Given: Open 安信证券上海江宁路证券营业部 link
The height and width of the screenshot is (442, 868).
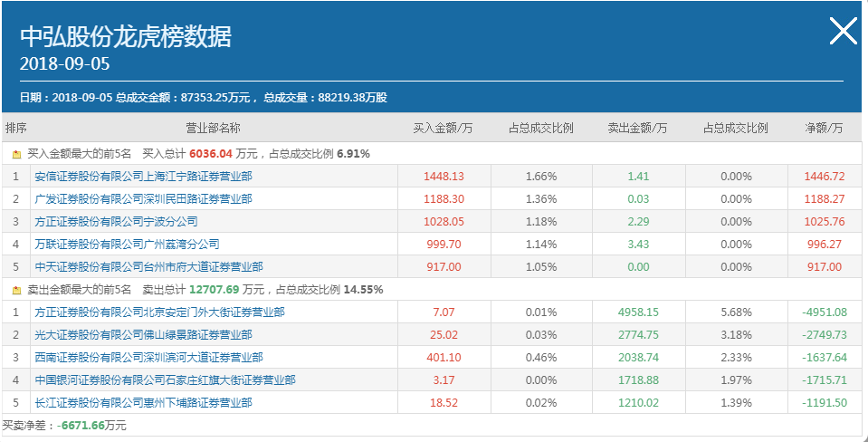Looking at the screenshot, I should coord(143,177).
